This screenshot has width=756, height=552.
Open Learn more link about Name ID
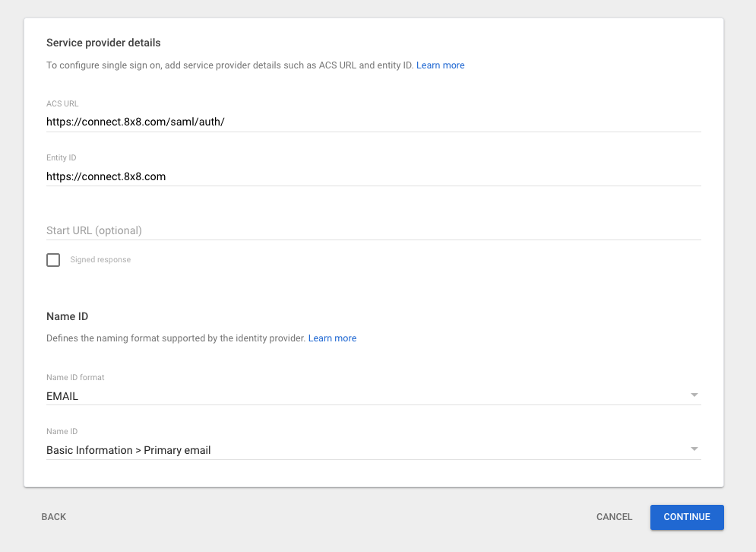[332, 338]
